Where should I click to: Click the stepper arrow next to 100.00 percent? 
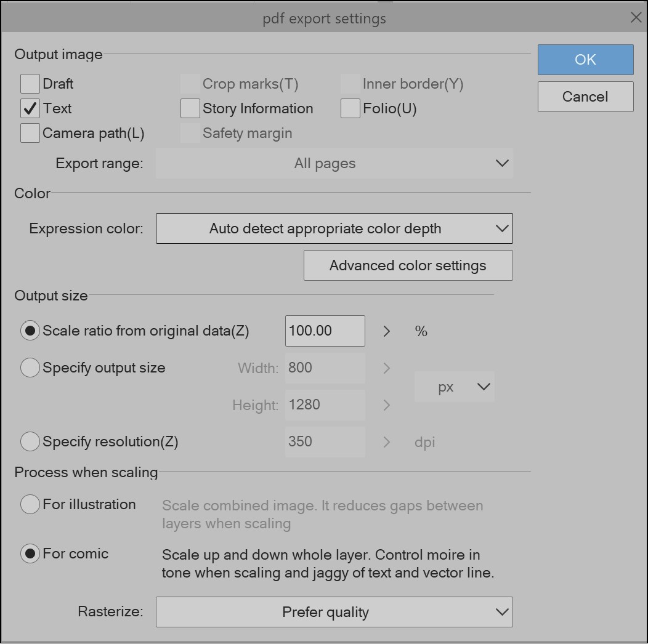386,331
